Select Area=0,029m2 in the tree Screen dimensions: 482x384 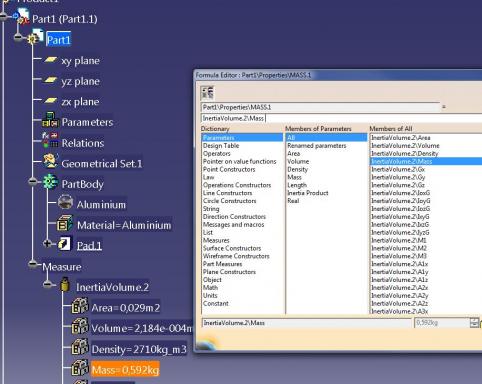point(126,308)
